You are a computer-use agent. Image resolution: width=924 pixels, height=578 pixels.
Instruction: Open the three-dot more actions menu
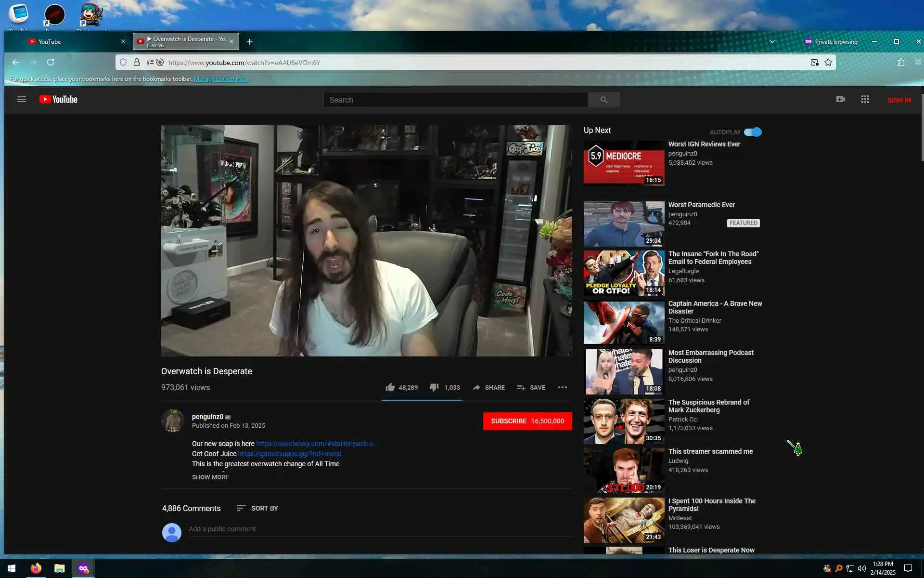(x=562, y=387)
